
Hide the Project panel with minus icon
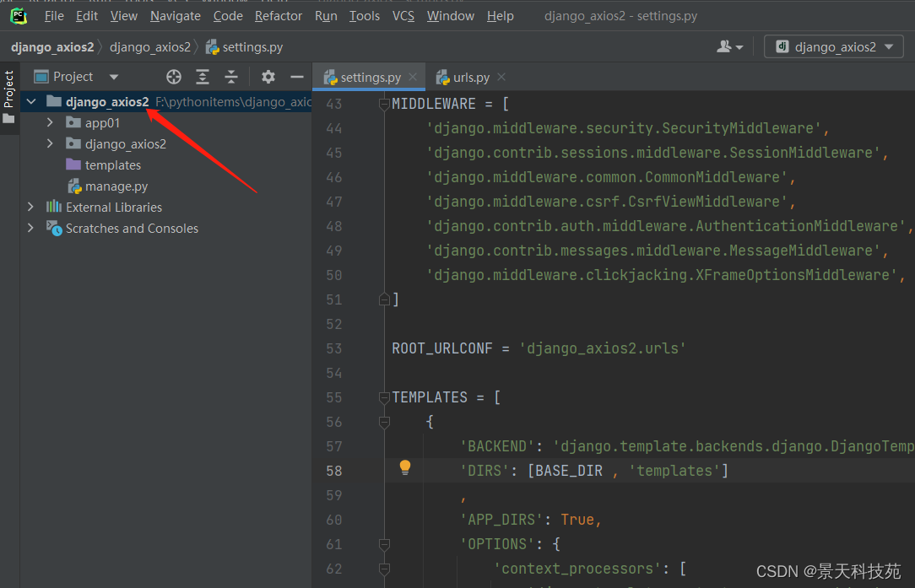click(x=297, y=77)
